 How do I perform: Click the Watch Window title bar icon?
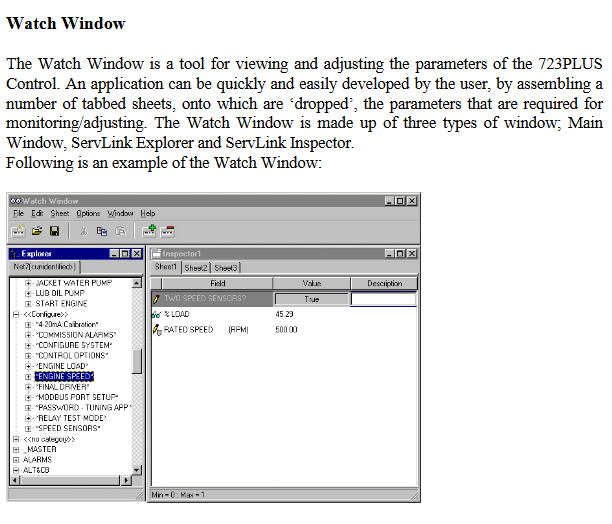point(16,201)
